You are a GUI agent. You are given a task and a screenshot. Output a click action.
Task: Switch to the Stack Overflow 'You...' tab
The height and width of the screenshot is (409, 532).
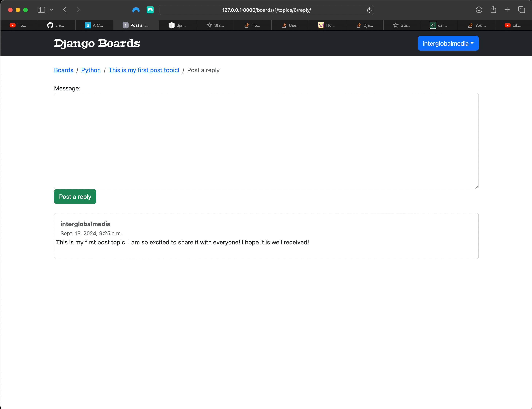click(x=476, y=25)
